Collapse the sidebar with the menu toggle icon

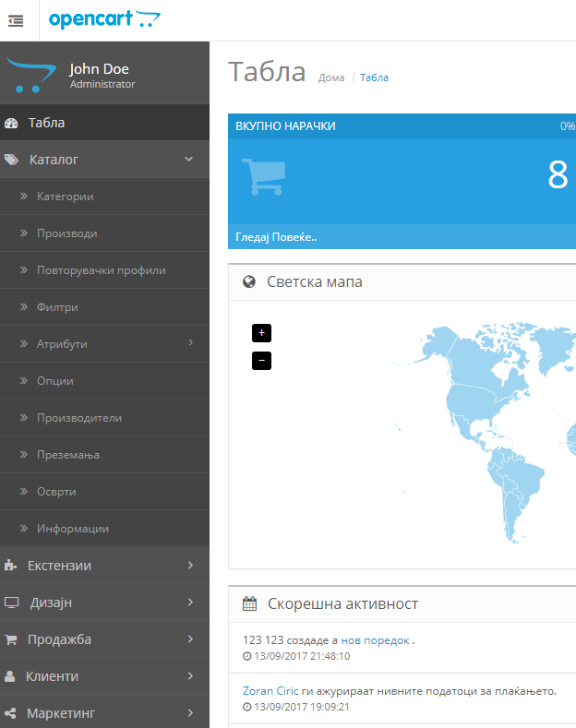coord(16,21)
